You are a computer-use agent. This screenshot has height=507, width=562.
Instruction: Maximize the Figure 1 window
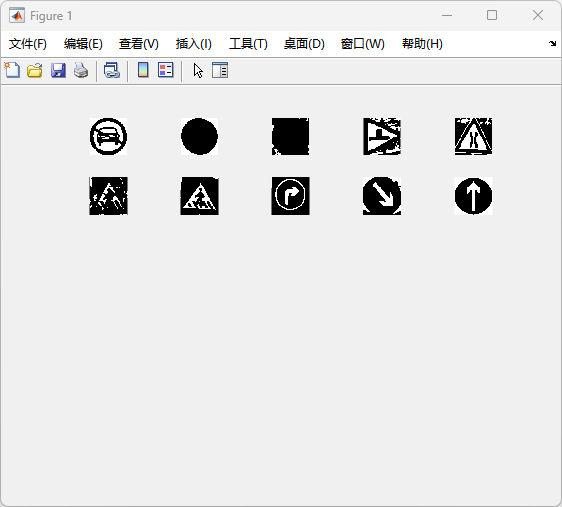(492, 15)
